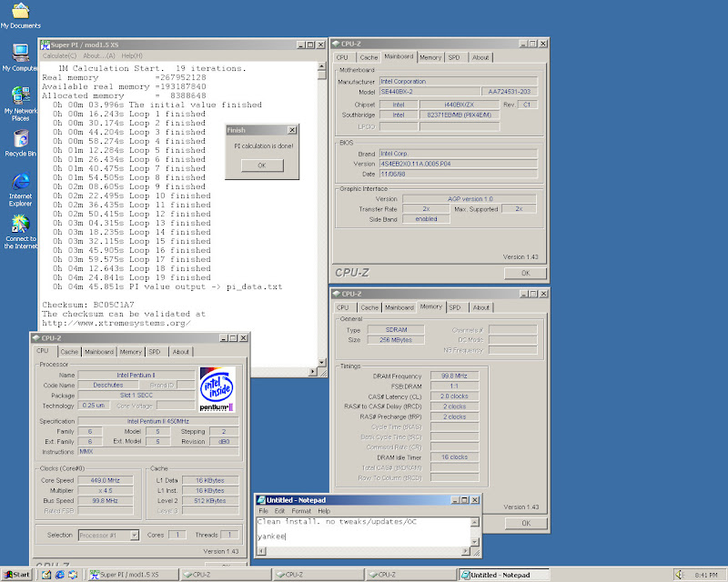
Task: Open the Format menu in Notepad
Action: [x=300, y=511]
